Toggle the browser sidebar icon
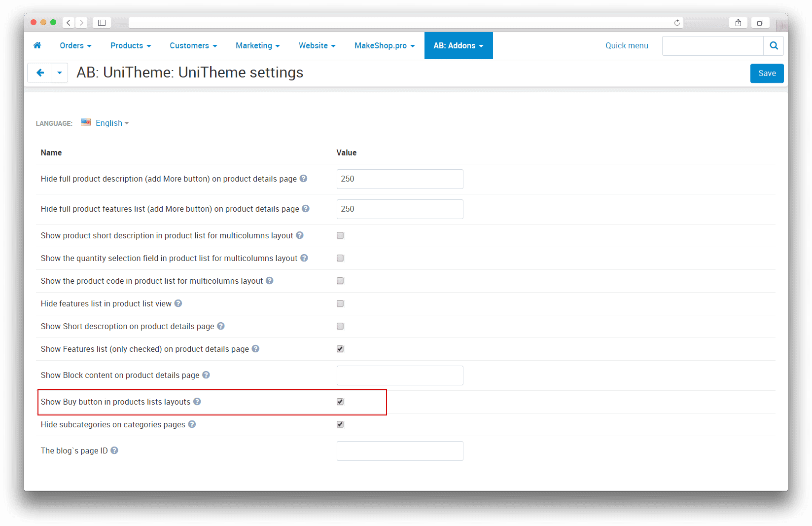 click(x=102, y=23)
